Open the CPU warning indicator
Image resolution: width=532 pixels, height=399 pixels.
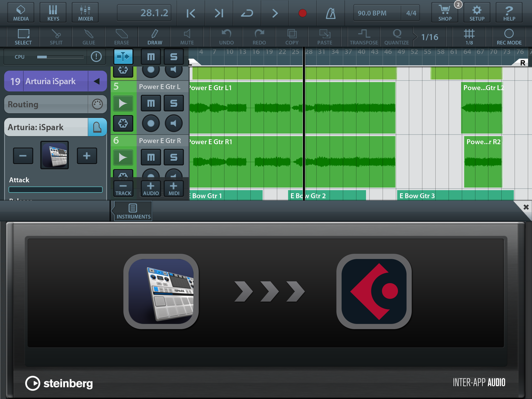[96, 57]
